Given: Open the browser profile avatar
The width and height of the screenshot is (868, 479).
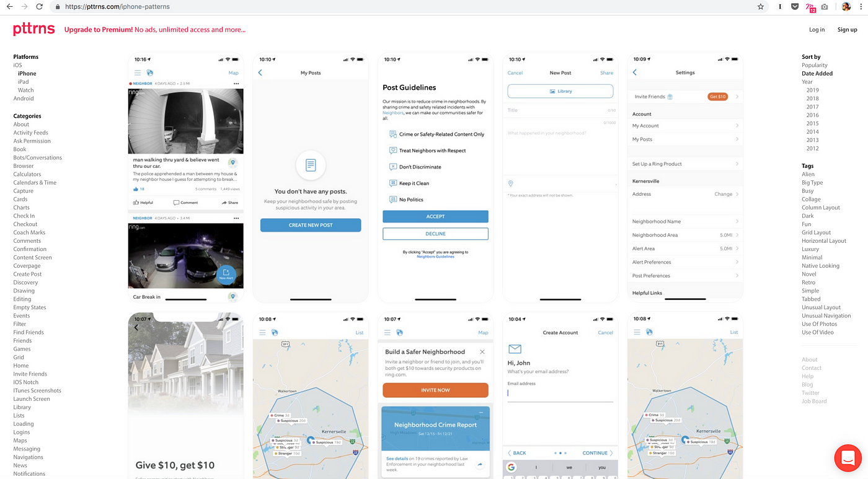Looking at the screenshot, I should tap(846, 7).
